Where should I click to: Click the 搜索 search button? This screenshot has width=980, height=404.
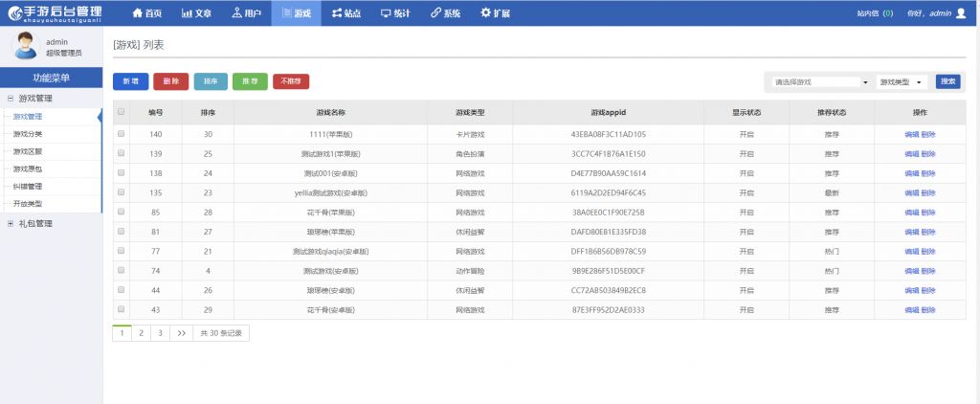coord(947,81)
